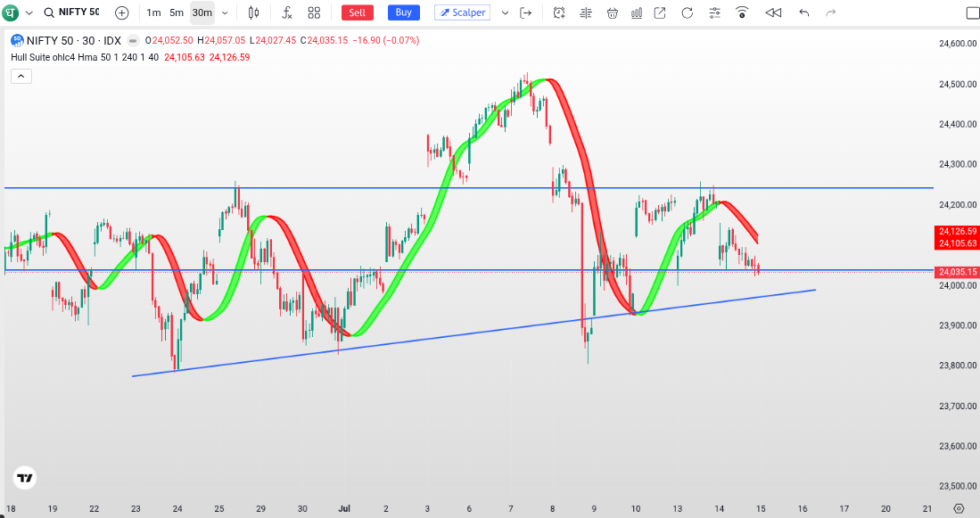Viewport: 980px width, 518px height.
Task: Expand the timeframe interval dropdown arrow
Action: point(225,12)
